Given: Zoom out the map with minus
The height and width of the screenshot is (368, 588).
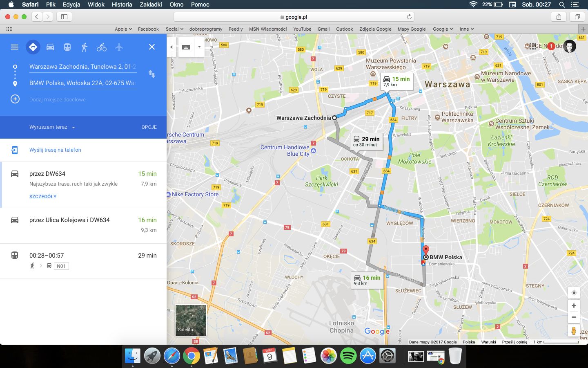Looking at the screenshot, I should click(574, 317).
